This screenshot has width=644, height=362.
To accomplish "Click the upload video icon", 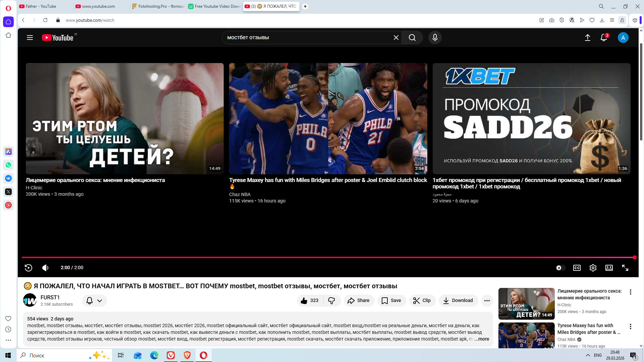I will [587, 38].
